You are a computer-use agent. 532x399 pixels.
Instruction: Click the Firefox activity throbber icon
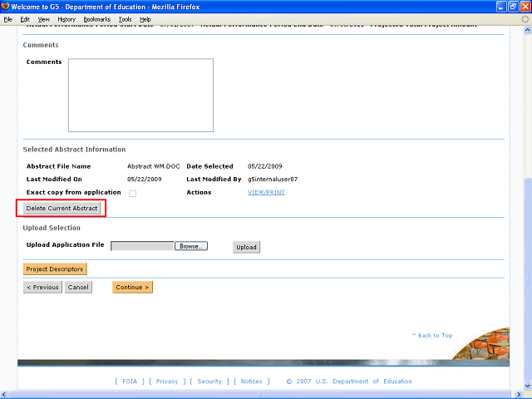525,19
